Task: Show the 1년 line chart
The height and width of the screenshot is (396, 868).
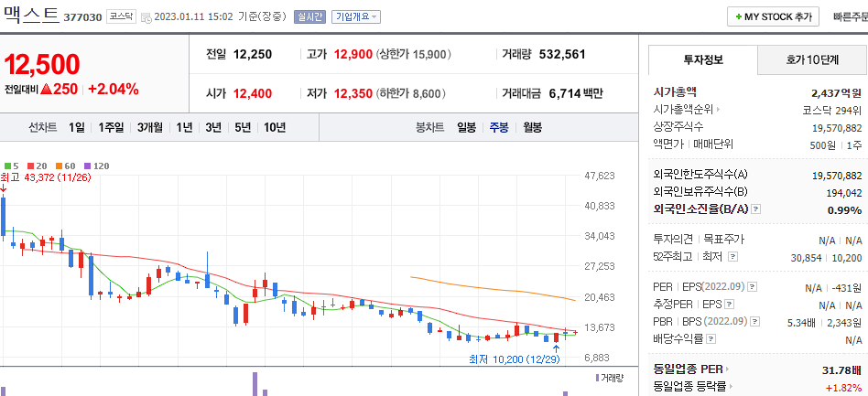Action: coord(184,128)
